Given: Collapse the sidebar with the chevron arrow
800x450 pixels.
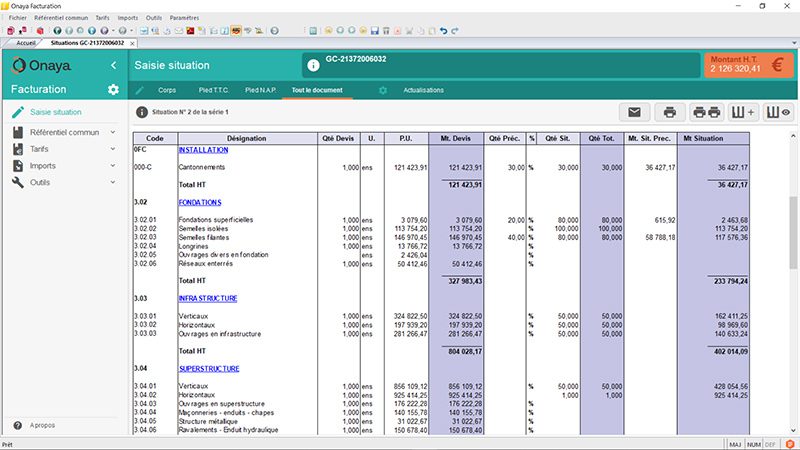Looking at the screenshot, I should [113, 66].
